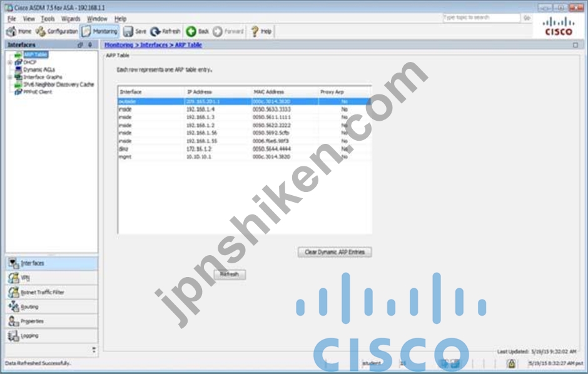Select Interface Graphs in the tree
Image resolution: width=588 pixels, height=374 pixels.
43,77
